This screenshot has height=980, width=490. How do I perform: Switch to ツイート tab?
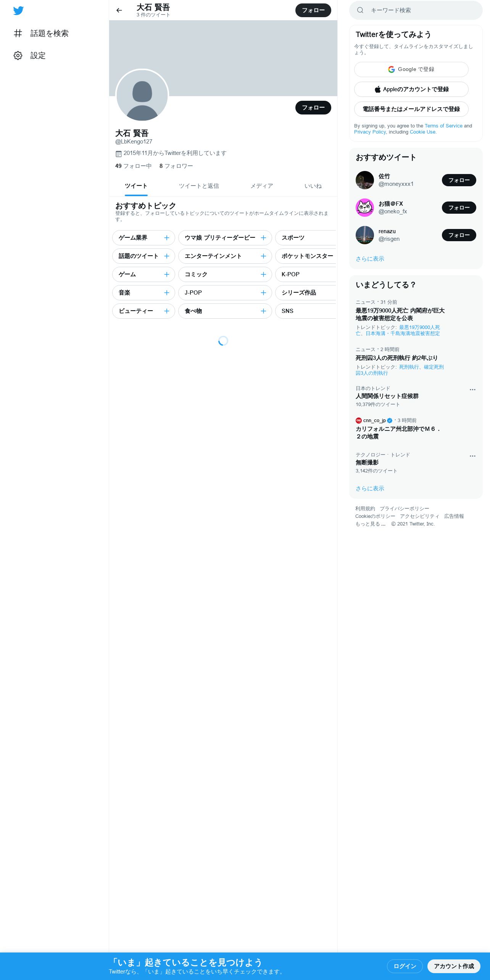point(136,186)
